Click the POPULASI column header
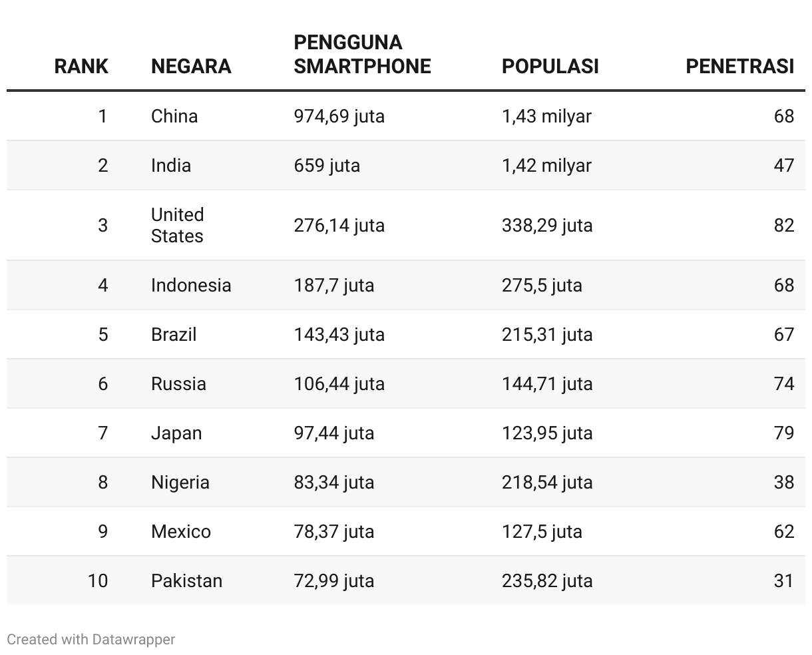812x655 pixels. pyautogui.click(x=550, y=66)
